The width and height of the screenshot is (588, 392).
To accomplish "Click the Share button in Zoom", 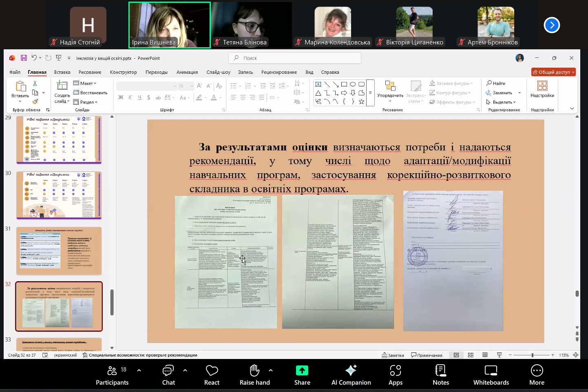I will 302,374.
